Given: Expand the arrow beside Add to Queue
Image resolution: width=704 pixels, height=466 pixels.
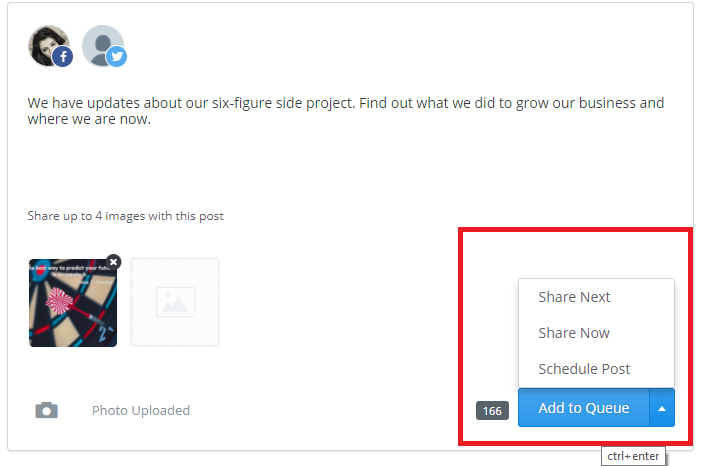Looking at the screenshot, I should click(662, 408).
